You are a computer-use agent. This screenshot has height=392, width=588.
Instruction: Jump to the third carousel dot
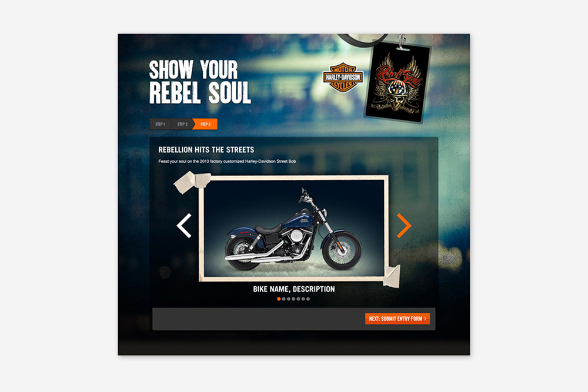(288, 299)
